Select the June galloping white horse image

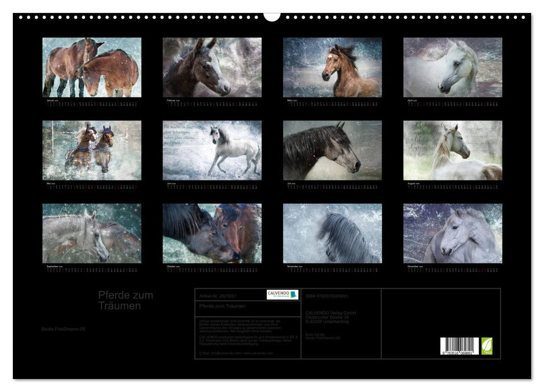pyautogui.click(x=212, y=150)
